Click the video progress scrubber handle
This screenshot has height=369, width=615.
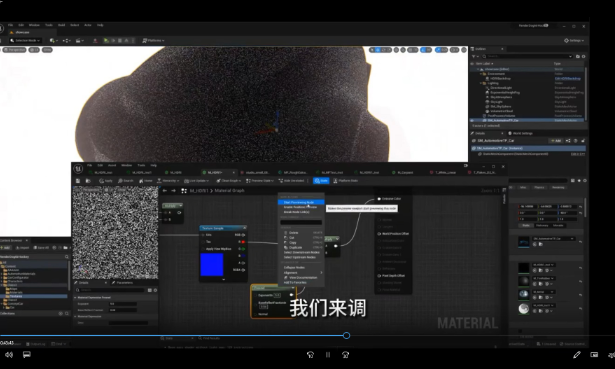point(346,336)
